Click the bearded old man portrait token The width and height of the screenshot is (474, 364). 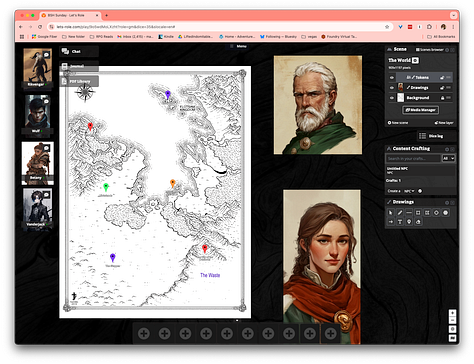[x=318, y=105]
